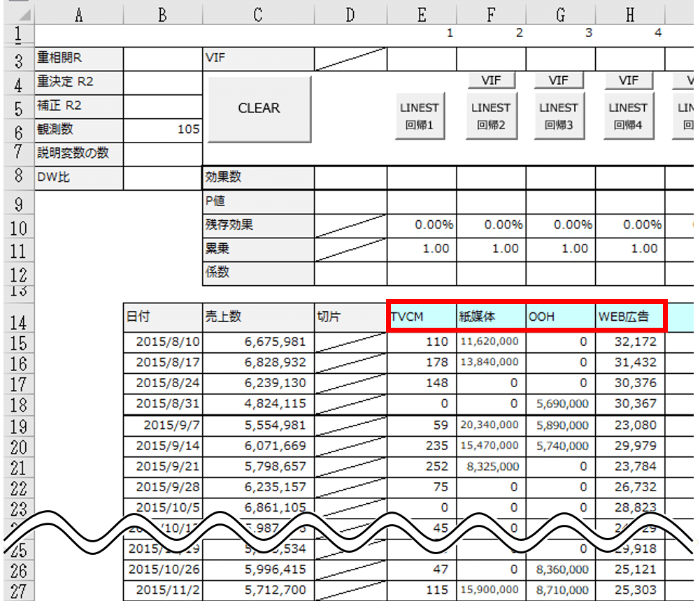Select column D header

[350, 15]
